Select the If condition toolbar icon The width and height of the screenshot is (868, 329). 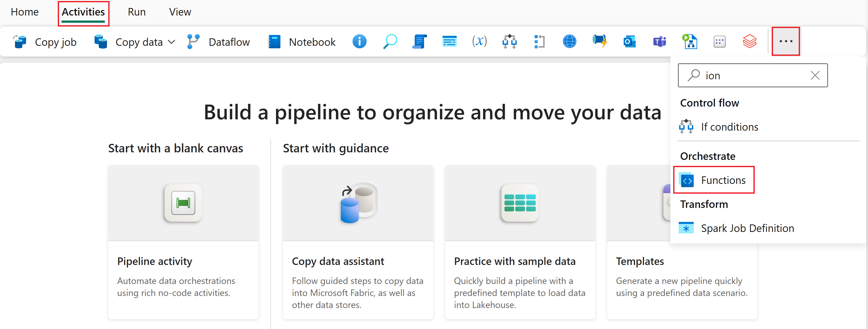click(509, 42)
